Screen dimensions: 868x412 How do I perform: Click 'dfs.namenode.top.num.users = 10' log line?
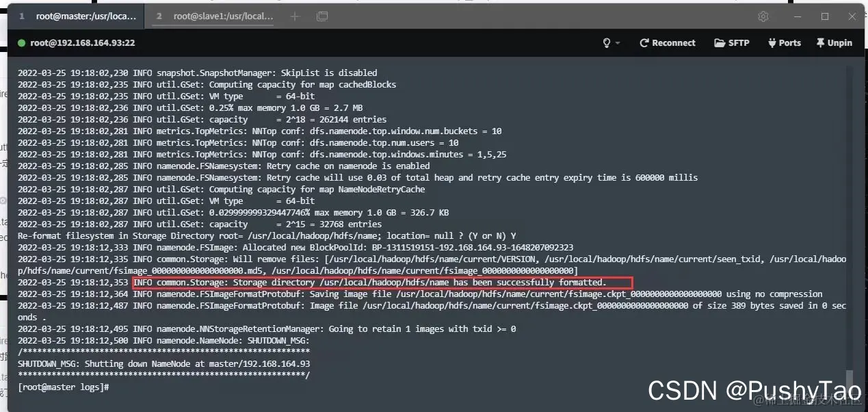(x=238, y=142)
